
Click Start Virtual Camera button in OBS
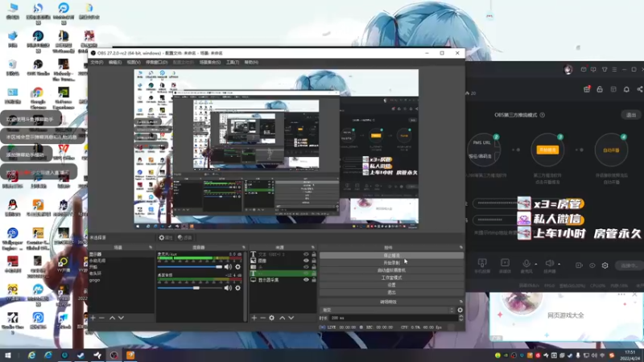coord(391,270)
